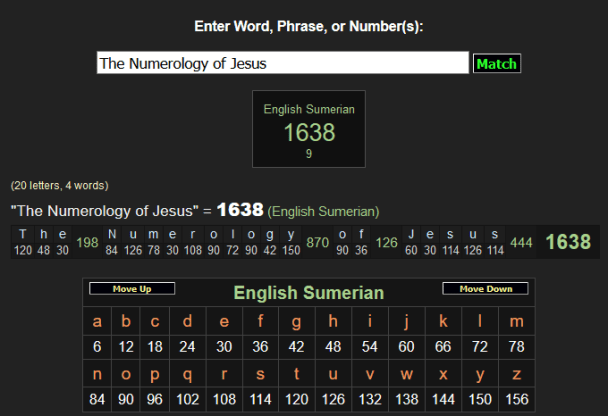608x416 pixels.
Task: Click the English Sumerian cipher table heading
Action: point(309,293)
